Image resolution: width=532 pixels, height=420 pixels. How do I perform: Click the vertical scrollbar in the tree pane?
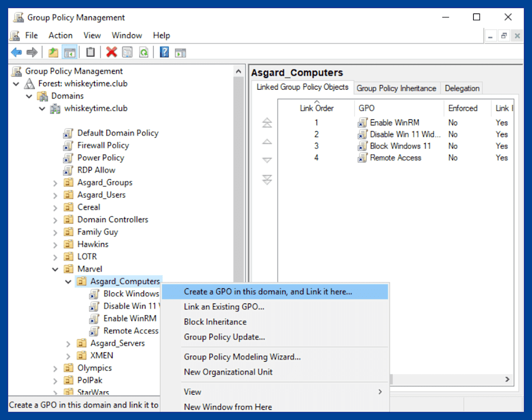[239, 168]
